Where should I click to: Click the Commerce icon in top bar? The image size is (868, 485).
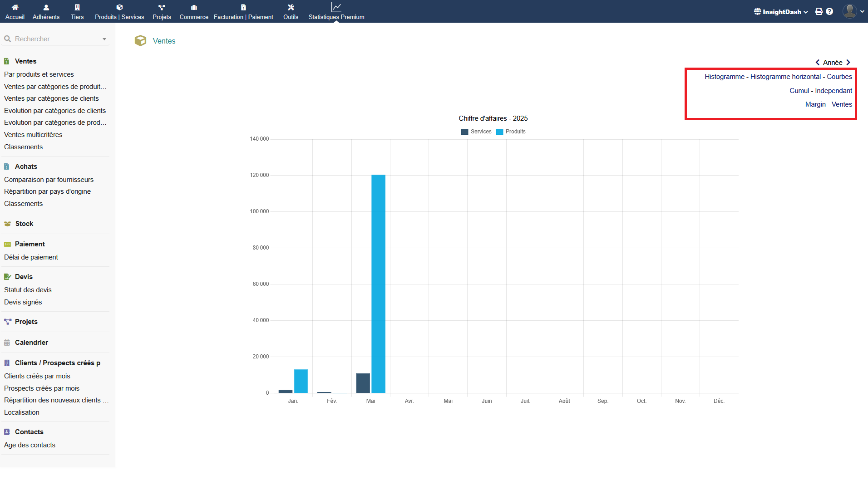coord(194,7)
